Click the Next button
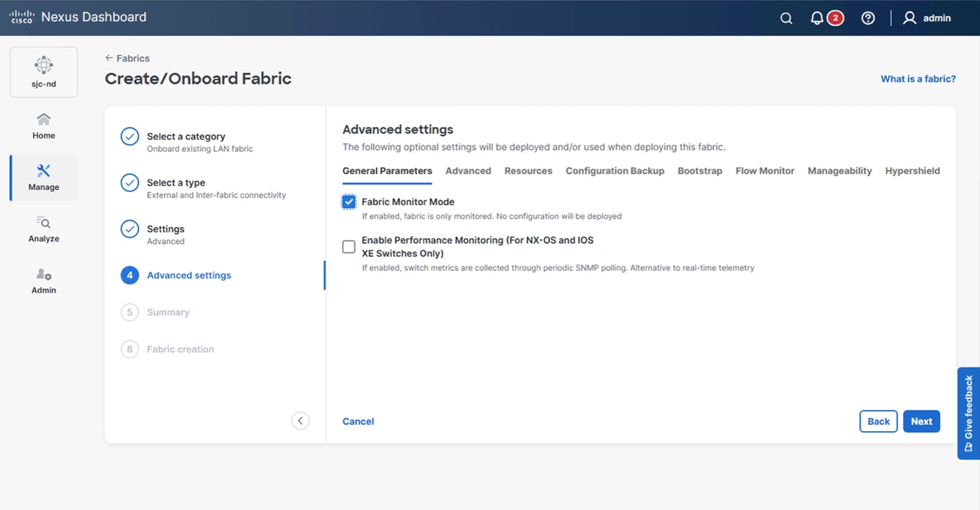This screenshot has height=510, width=980. click(921, 422)
